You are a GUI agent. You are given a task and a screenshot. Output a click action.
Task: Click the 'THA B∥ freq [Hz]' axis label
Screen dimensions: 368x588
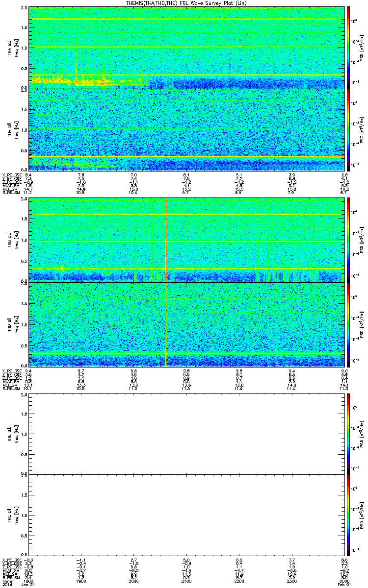(x=12, y=129)
